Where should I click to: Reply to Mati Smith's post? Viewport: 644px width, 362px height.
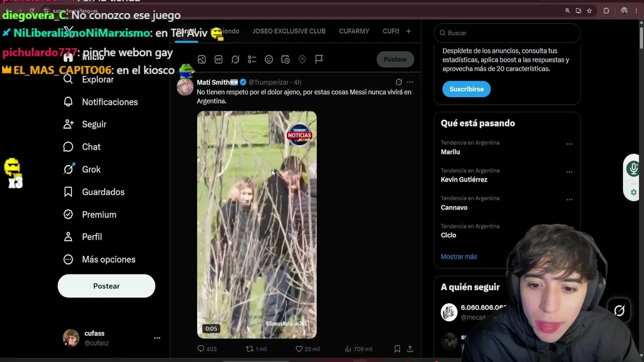[207, 349]
